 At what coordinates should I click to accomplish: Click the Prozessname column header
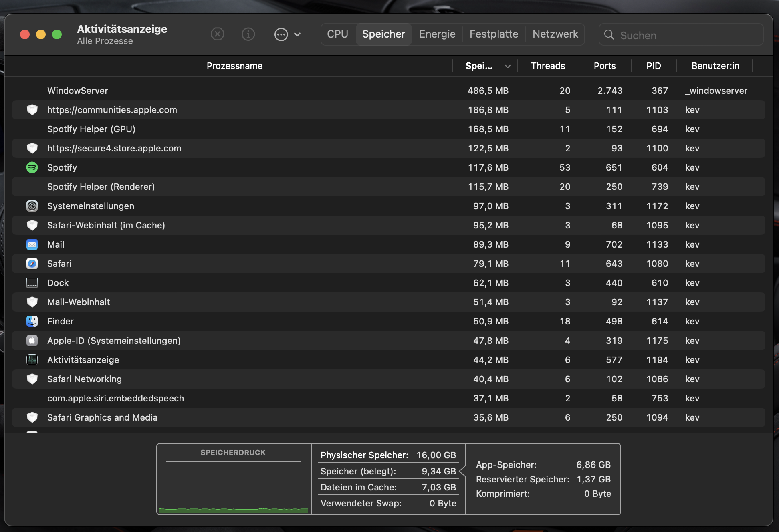point(234,66)
